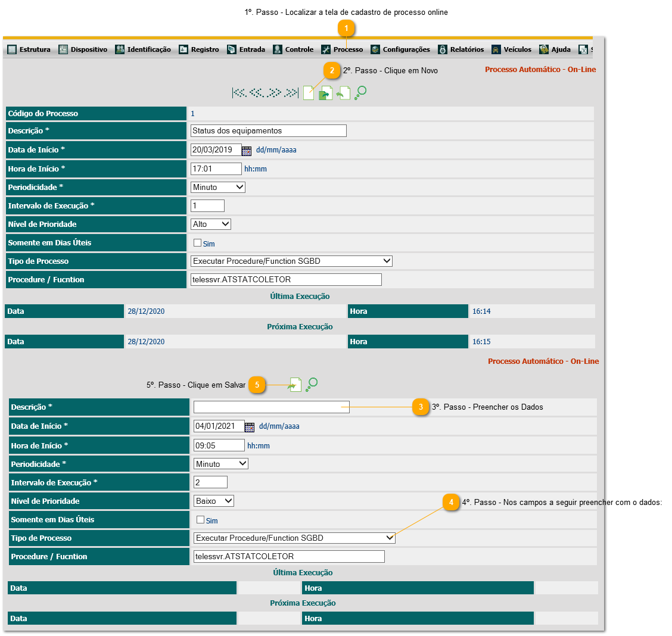Click the Novo blank page icon
The width and height of the screenshot is (672, 636).
pos(308,93)
